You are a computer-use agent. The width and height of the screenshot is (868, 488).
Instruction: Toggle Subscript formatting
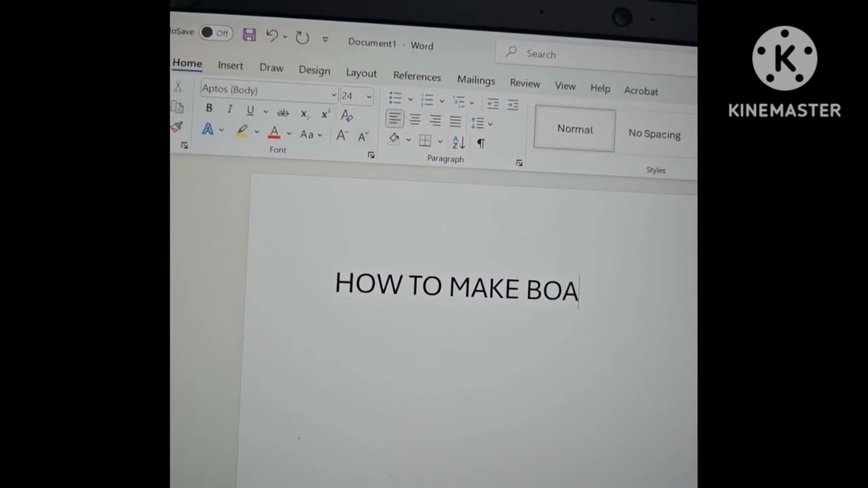(304, 114)
